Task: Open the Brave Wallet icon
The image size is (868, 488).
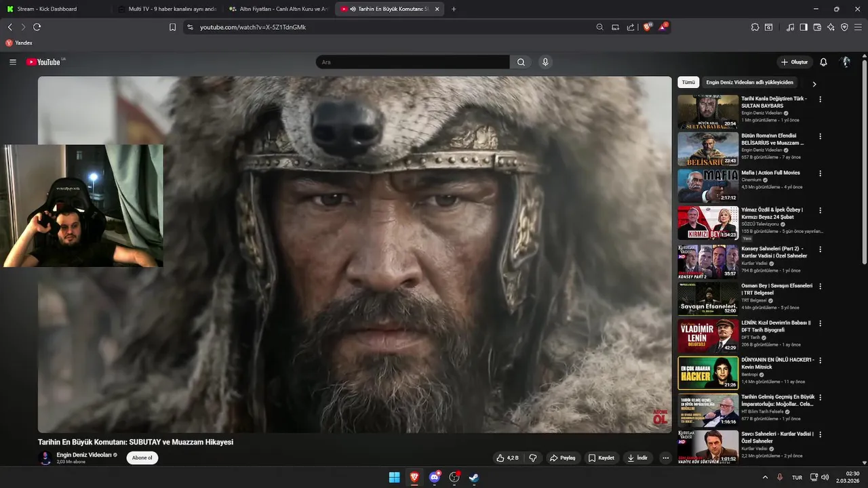Action: point(817,27)
